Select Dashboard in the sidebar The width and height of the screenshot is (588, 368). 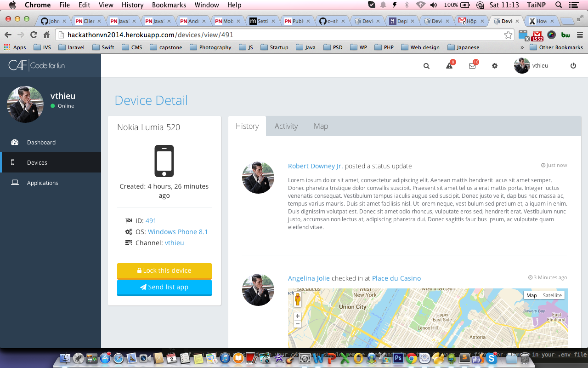tap(51, 142)
